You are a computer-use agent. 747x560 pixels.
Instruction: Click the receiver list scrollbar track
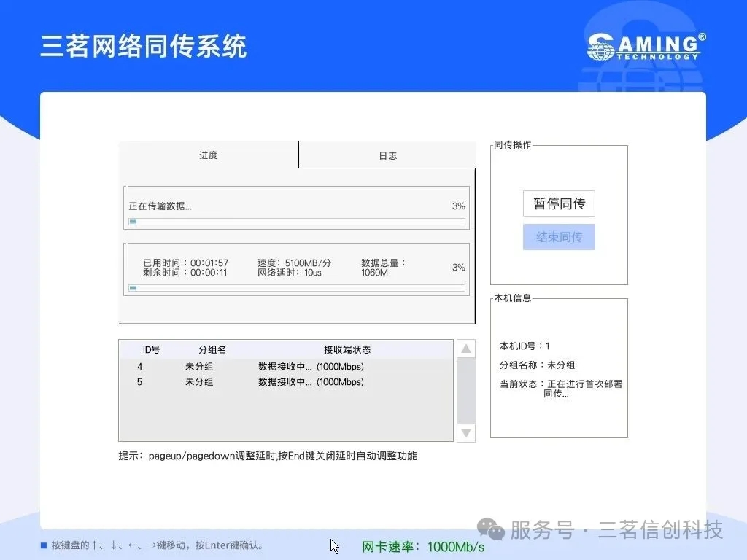[x=466, y=390]
